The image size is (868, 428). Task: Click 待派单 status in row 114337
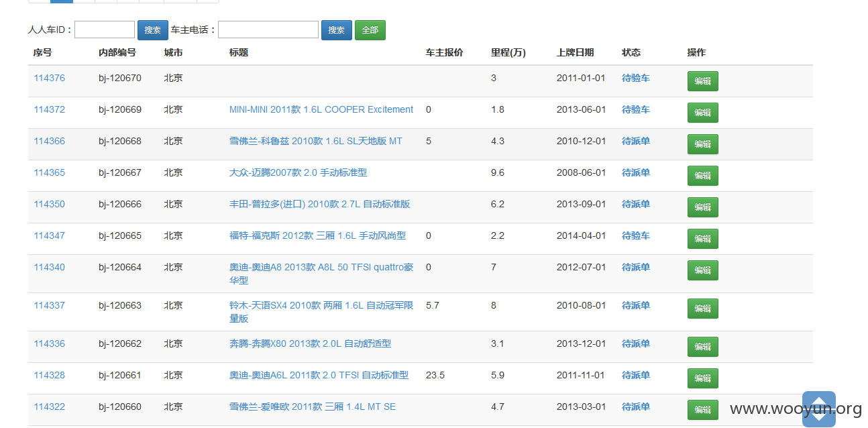(636, 305)
